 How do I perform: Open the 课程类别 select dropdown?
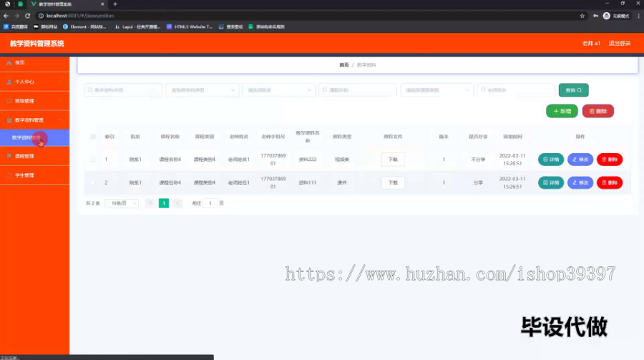(x=437, y=90)
